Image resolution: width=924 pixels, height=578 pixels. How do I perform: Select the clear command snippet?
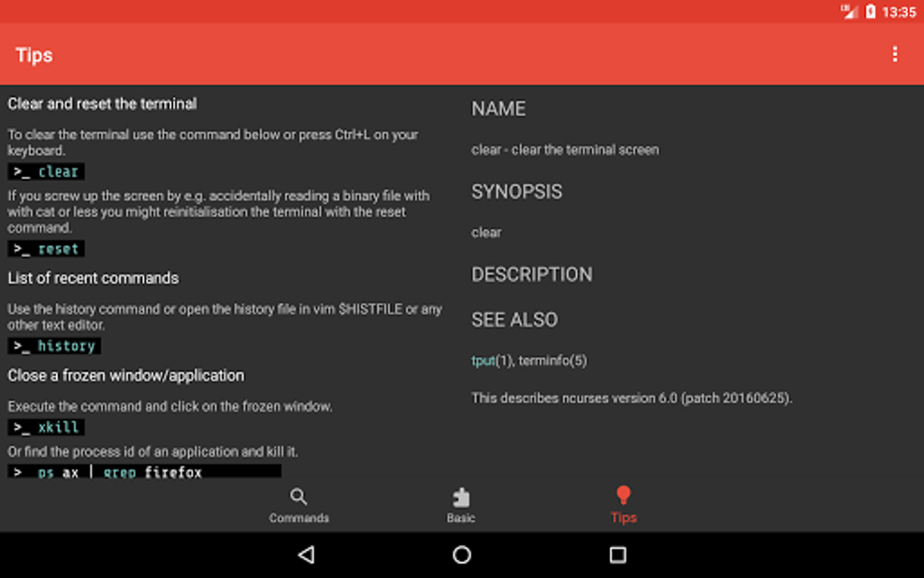point(44,171)
